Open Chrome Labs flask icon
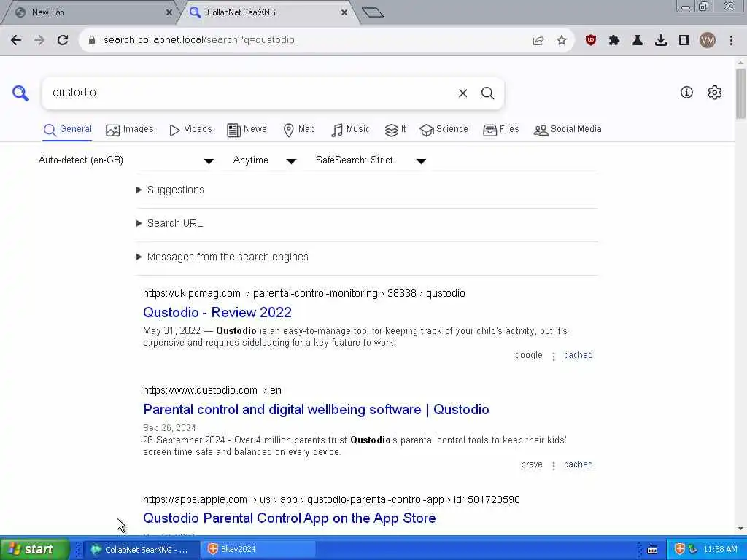Viewport: 747px width, 560px height. tap(638, 41)
